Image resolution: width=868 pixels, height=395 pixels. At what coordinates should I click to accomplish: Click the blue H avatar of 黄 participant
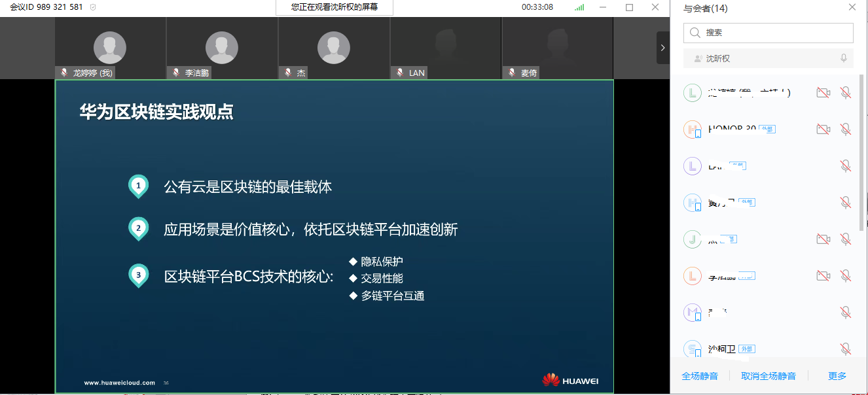[693, 203]
